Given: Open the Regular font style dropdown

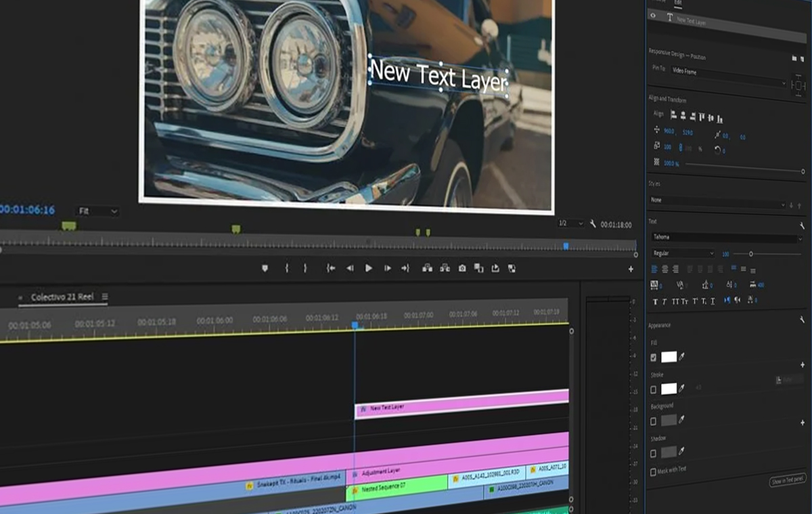Looking at the screenshot, I should coord(682,253).
